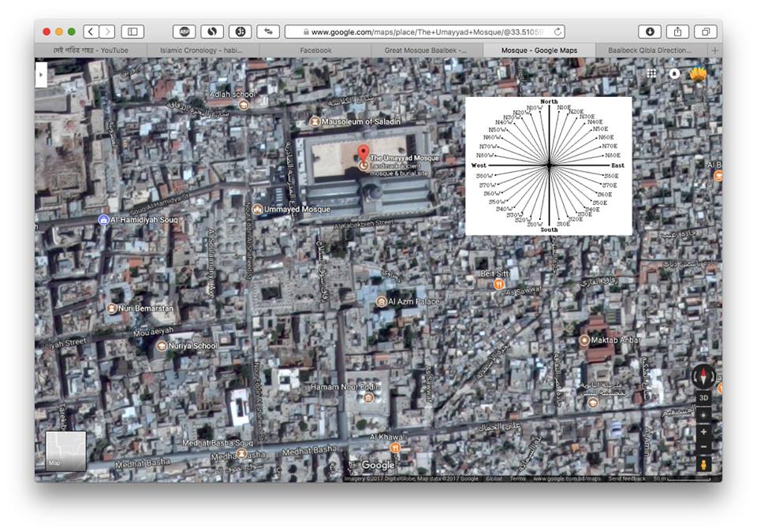Show the tab overview

point(705,32)
